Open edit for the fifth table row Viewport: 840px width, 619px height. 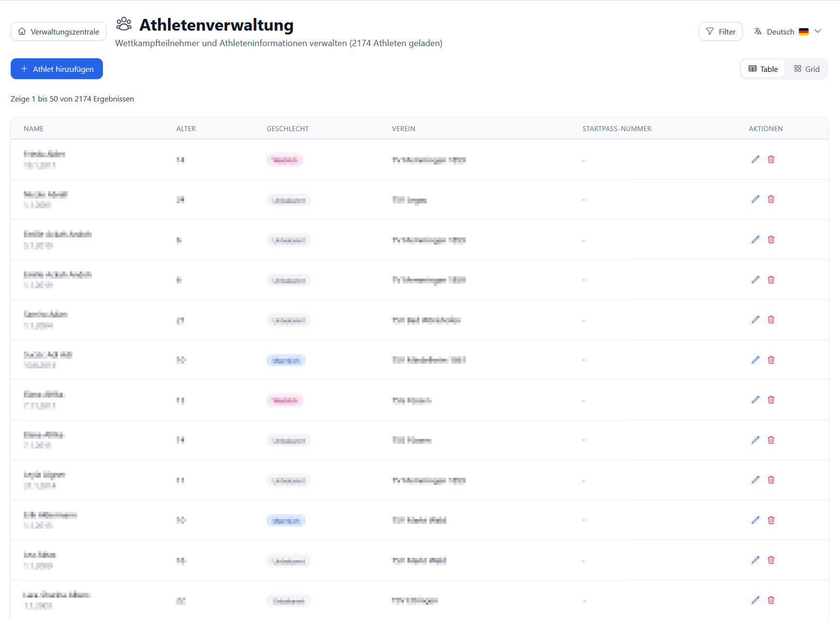756,319
